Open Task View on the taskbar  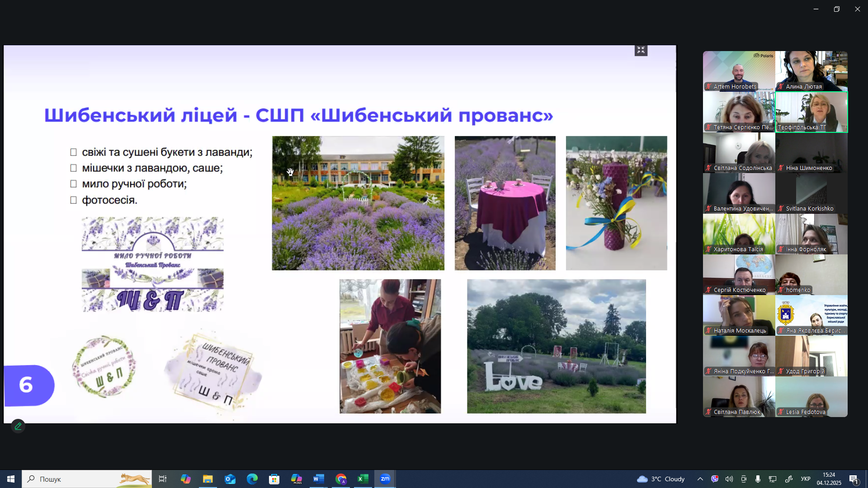163,479
